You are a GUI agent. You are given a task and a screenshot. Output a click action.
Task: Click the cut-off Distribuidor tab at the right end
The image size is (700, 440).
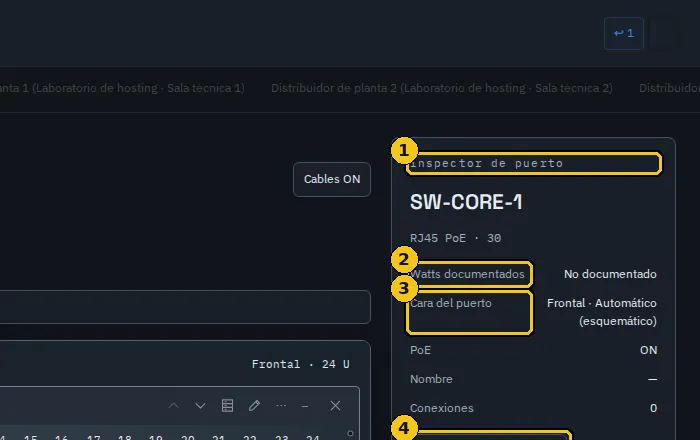pyautogui.click(x=669, y=88)
